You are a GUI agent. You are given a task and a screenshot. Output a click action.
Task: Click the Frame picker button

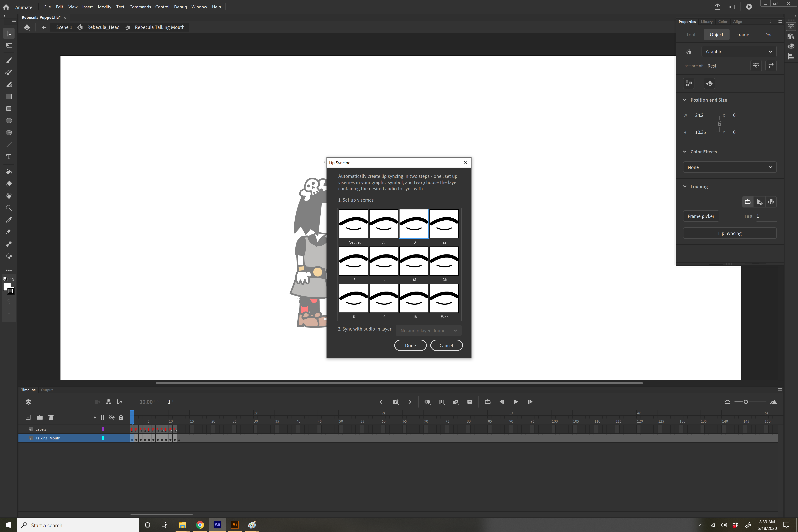click(x=701, y=216)
